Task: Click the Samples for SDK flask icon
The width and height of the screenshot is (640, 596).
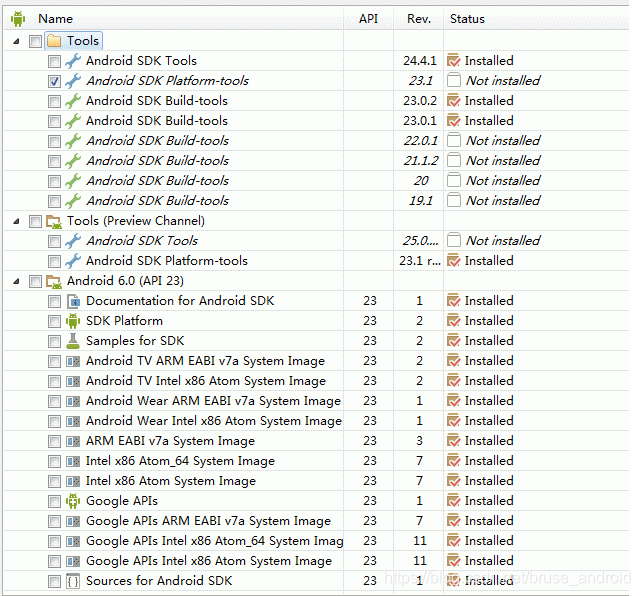Action: point(73,341)
